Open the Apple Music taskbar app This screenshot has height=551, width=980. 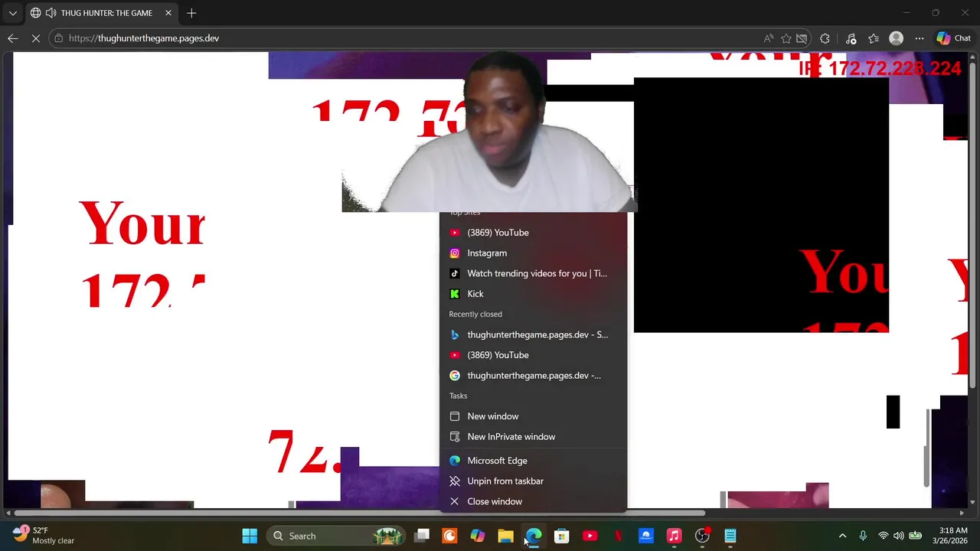click(x=674, y=536)
